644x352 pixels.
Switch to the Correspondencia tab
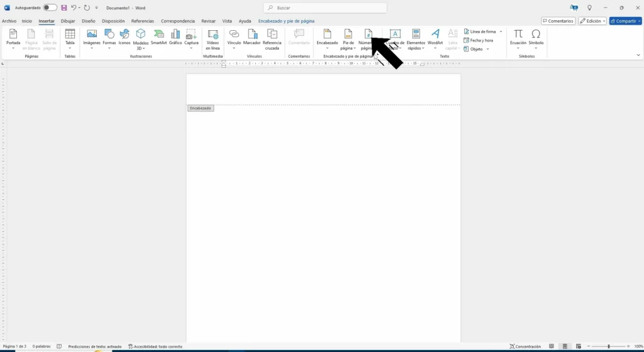pyautogui.click(x=178, y=21)
